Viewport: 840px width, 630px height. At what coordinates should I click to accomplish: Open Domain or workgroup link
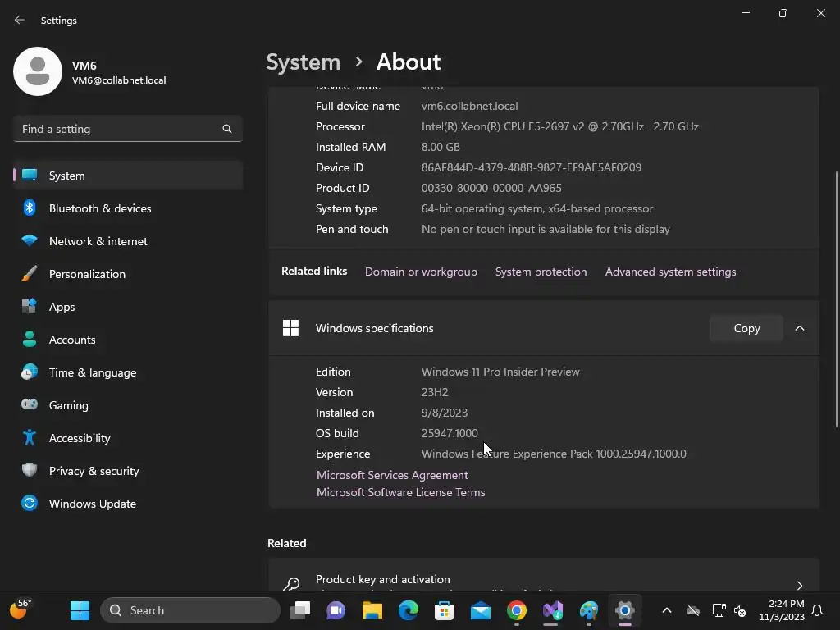click(x=421, y=272)
